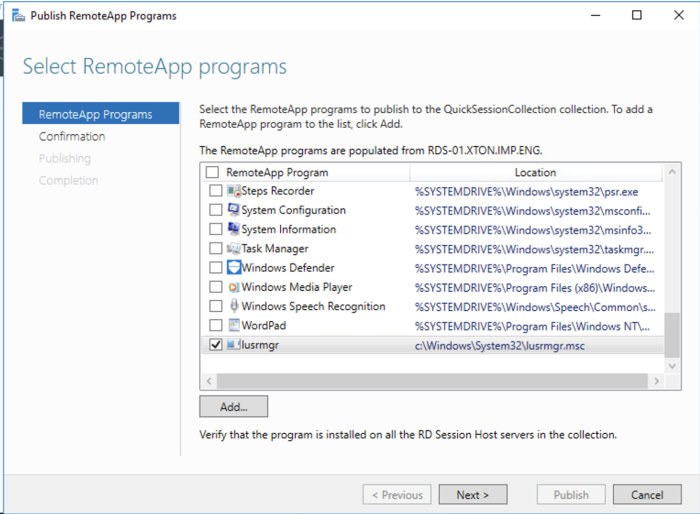The height and width of the screenshot is (514, 700).
Task: Click the msconfi... location path
Action: click(533, 211)
